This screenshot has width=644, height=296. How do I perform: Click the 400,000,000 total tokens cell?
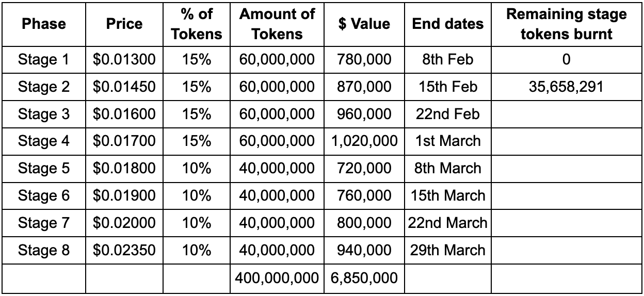click(277, 278)
